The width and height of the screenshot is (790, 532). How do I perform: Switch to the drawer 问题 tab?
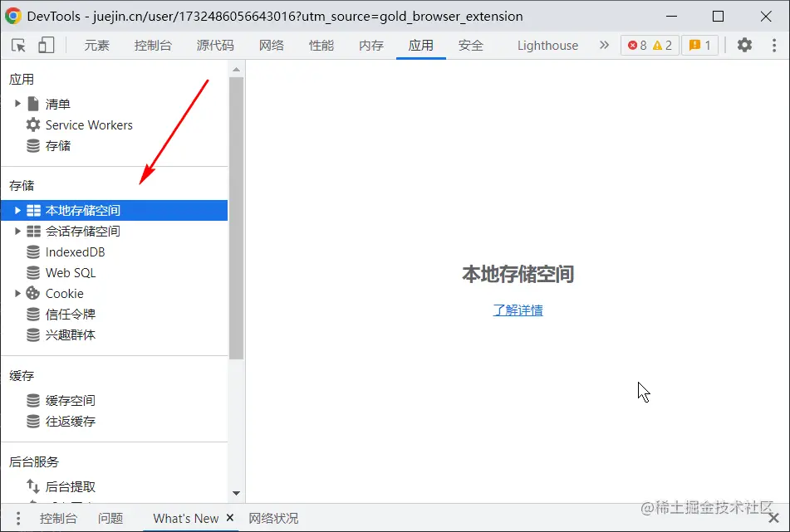110,518
